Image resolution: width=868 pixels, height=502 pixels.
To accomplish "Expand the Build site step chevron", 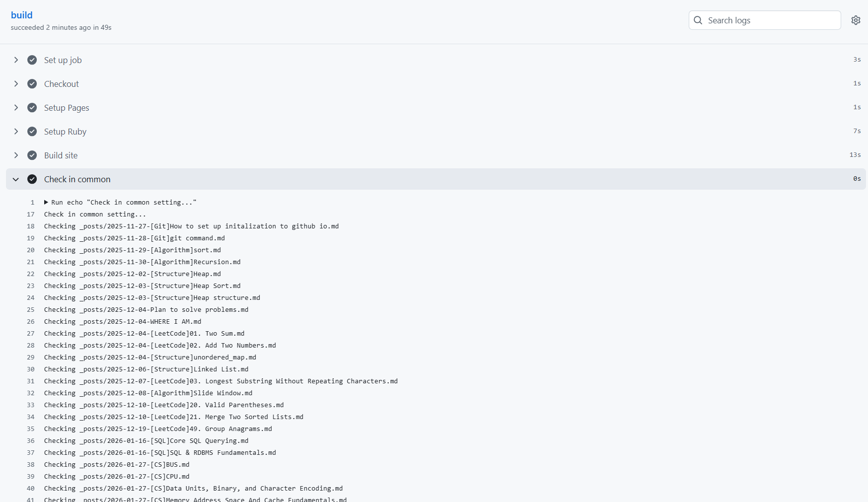I will (16, 155).
